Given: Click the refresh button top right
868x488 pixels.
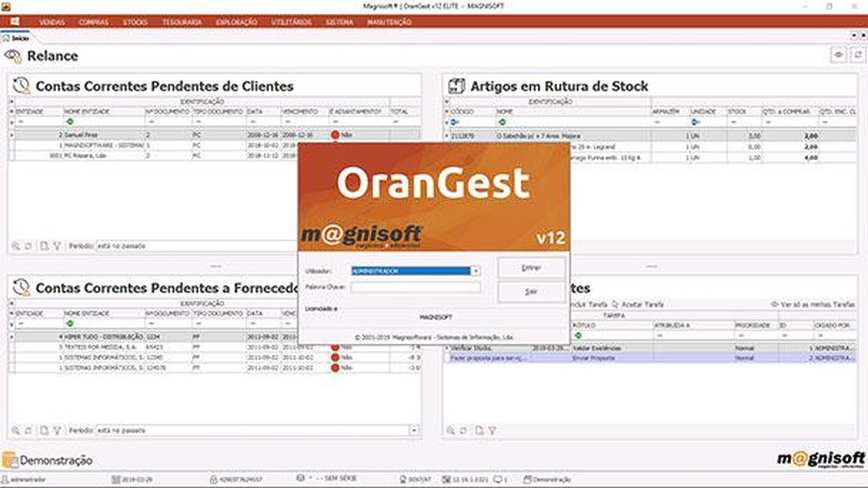Looking at the screenshot, I should click(858, 55).
